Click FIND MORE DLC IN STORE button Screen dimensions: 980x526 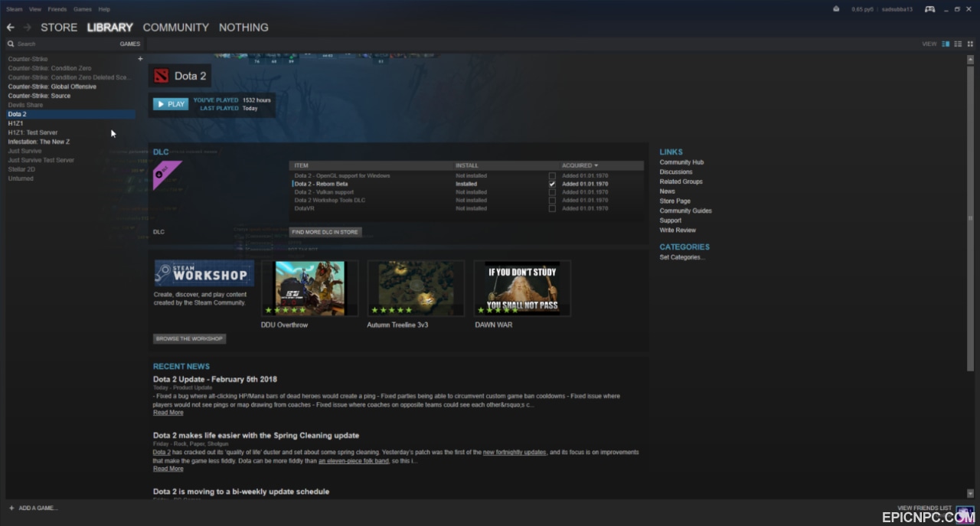click(325, 232)
